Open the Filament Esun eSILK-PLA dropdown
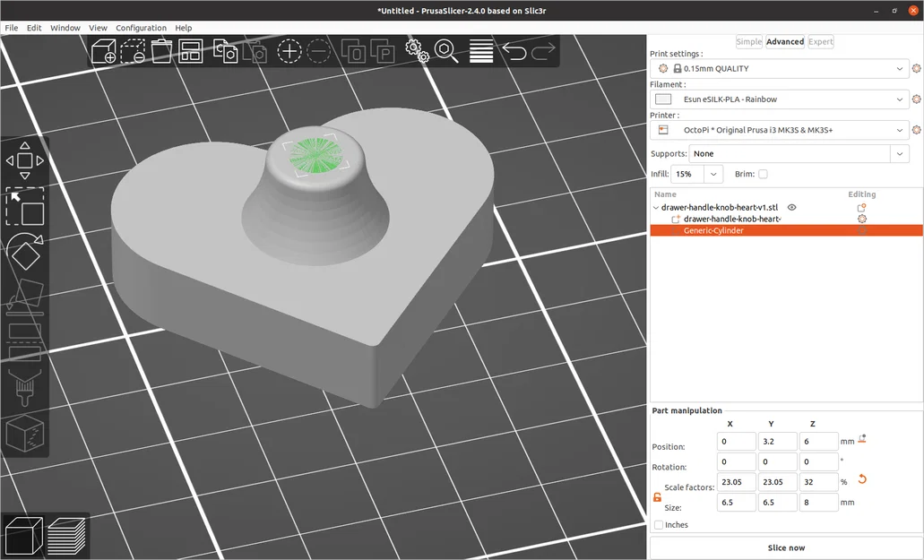 pos(780,99)
